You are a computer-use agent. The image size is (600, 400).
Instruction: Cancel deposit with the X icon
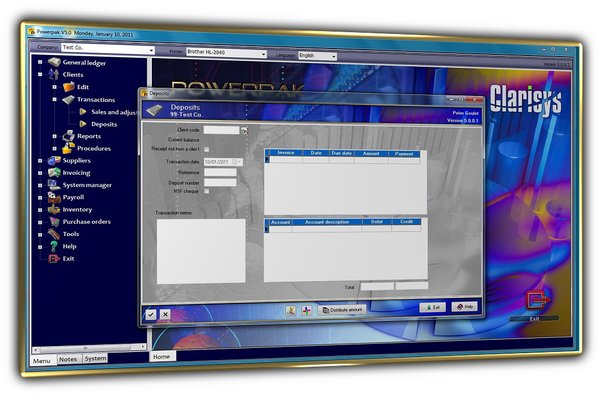[x=165, y=314]
